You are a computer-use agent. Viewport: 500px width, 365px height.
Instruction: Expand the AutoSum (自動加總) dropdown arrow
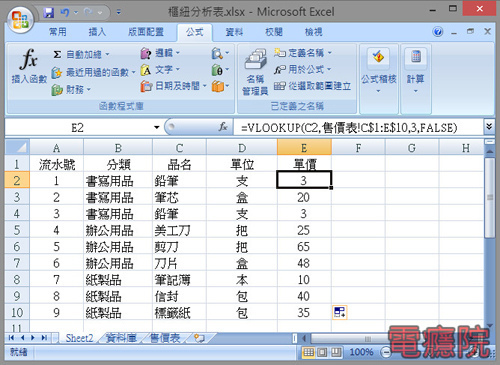click(107, 54)
